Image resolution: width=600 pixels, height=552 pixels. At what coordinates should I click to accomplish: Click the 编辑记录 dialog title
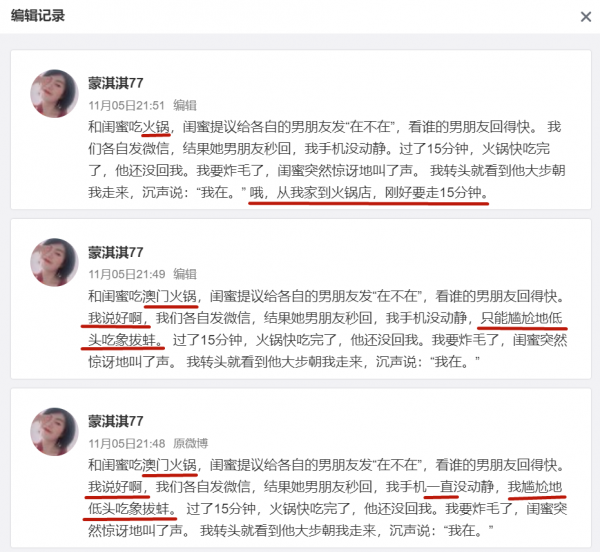coord(38,16)
